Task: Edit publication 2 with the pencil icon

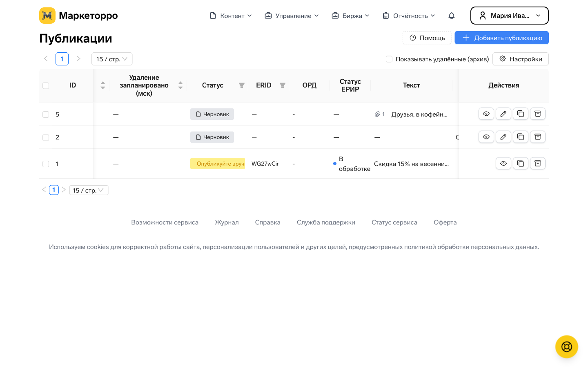Action: click(x=503, y=137)
